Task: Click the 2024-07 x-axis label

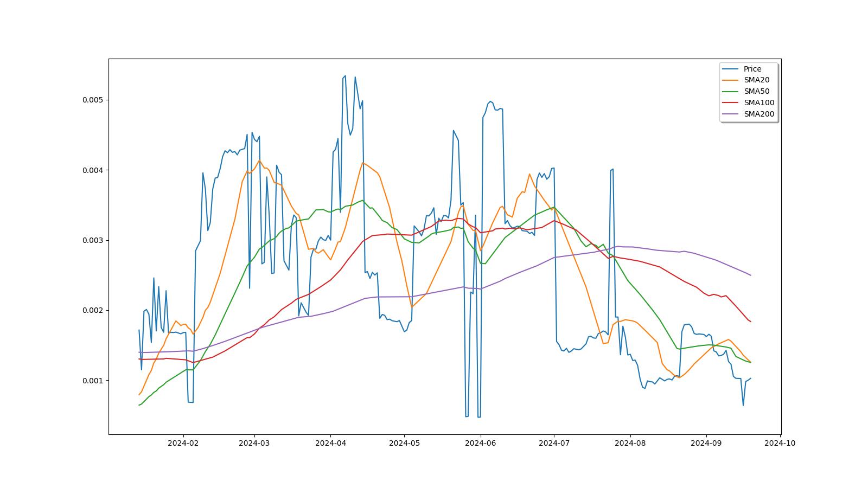Action: click(x=554, y=443)
